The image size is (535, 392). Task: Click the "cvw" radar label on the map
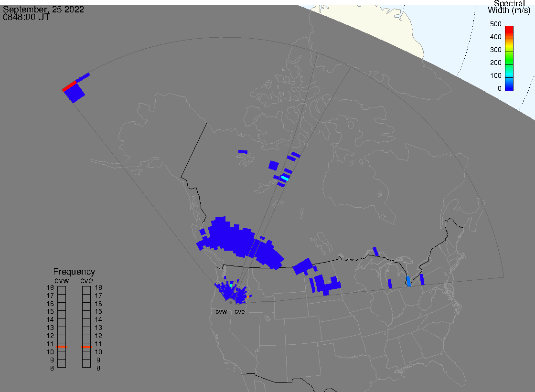point(221,311)
